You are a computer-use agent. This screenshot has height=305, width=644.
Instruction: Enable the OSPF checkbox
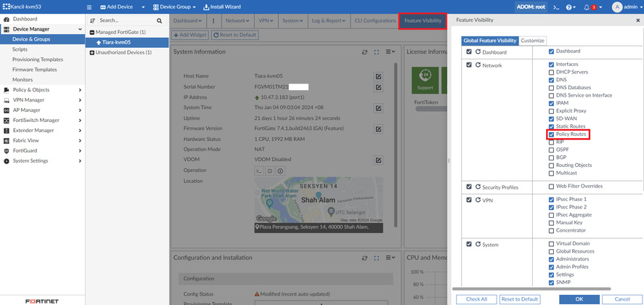(551, 150)
